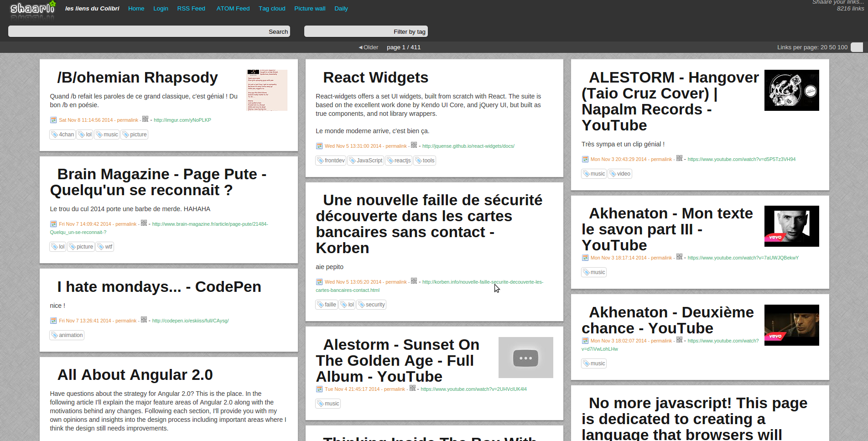The image size is (868, 441).
Task: Open the Daily page
Action: click(x=341, y=8)
